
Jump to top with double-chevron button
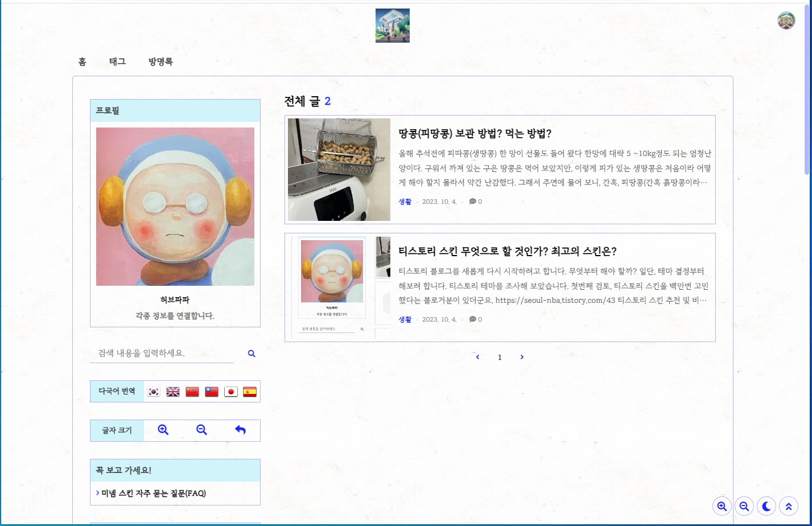point(789,506)
